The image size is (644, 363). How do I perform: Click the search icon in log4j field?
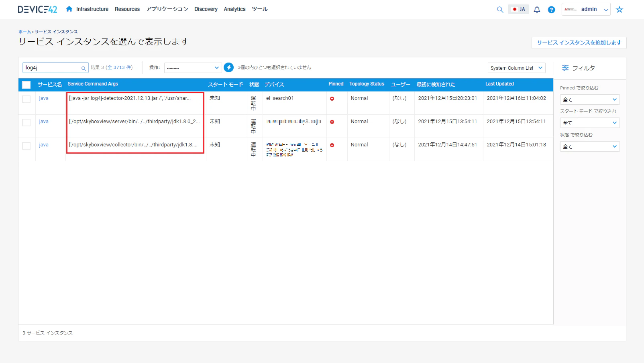click(x=84, y=68)
